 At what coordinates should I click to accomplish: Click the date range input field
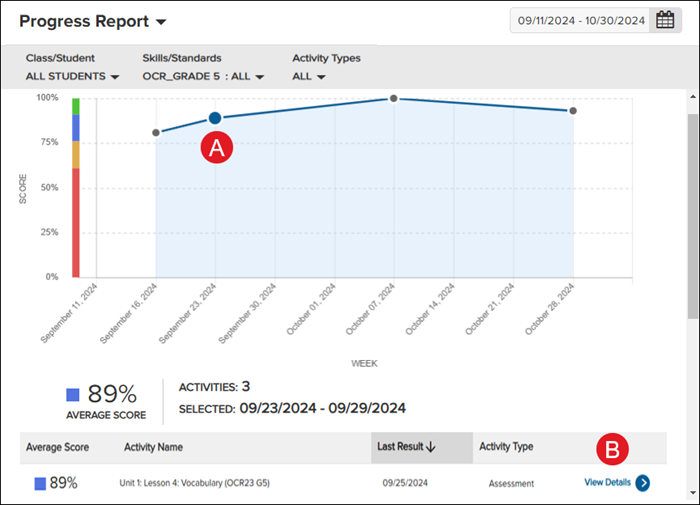tap(579, 20)
